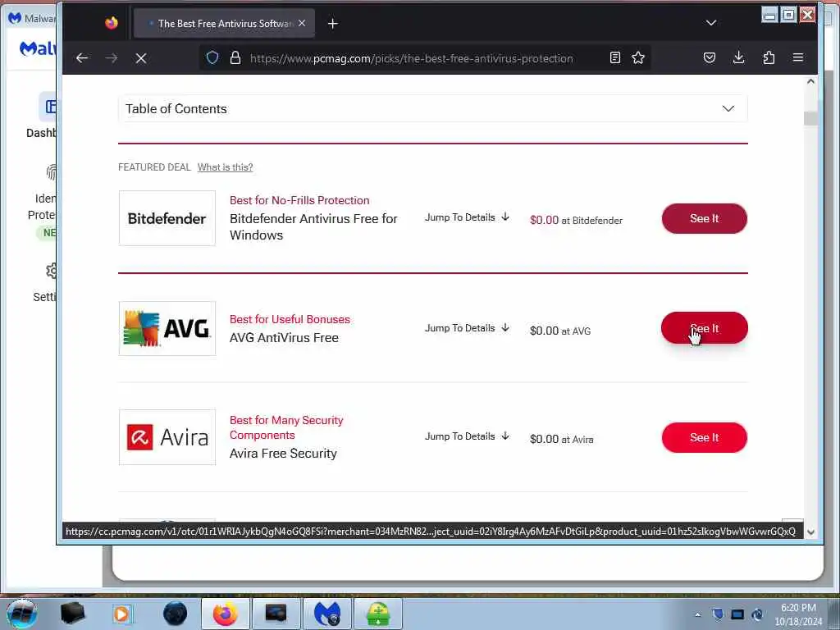Show hidden system tray icons
840x630 pixels.
[x=697, y=614]
